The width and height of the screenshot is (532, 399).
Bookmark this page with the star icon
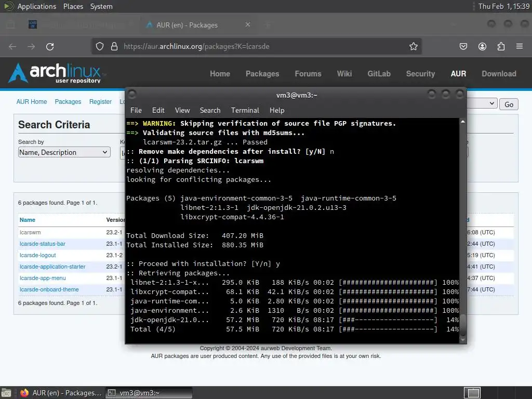(413, 46)
